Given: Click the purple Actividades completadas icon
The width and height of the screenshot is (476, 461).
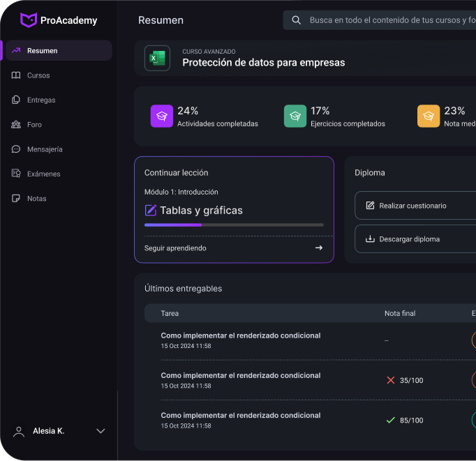Looking at the screenshot, I should pyautogui.click(x=162, y=116).
